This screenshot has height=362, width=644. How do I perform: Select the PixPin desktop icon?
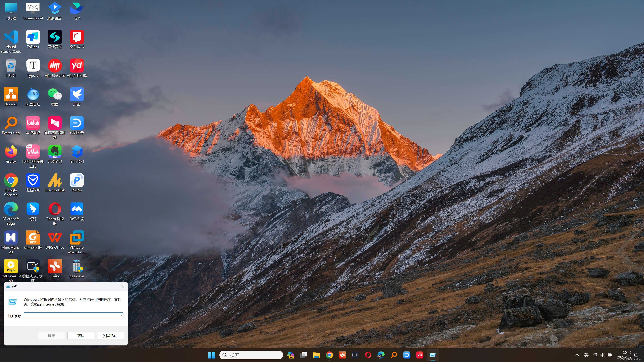pos(77,183)
